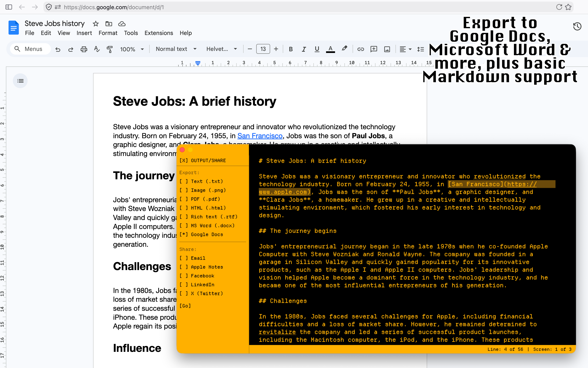
Task: Click the Menus search box
Action: pos(30,49)
